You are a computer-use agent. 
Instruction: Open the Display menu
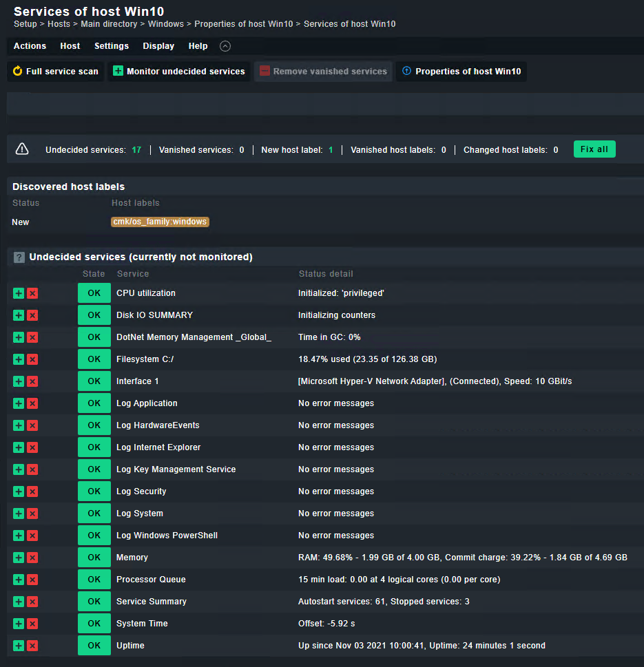tap(158, 46)
